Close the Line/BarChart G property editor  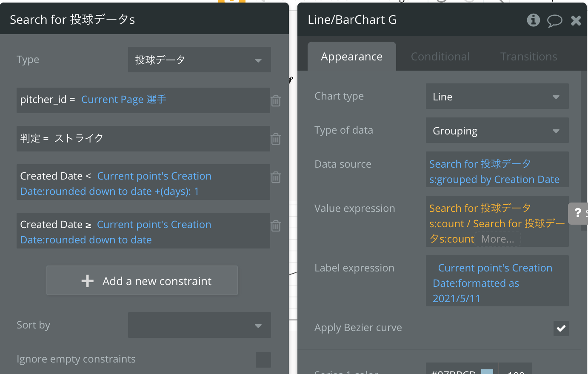tap(576, 20)
